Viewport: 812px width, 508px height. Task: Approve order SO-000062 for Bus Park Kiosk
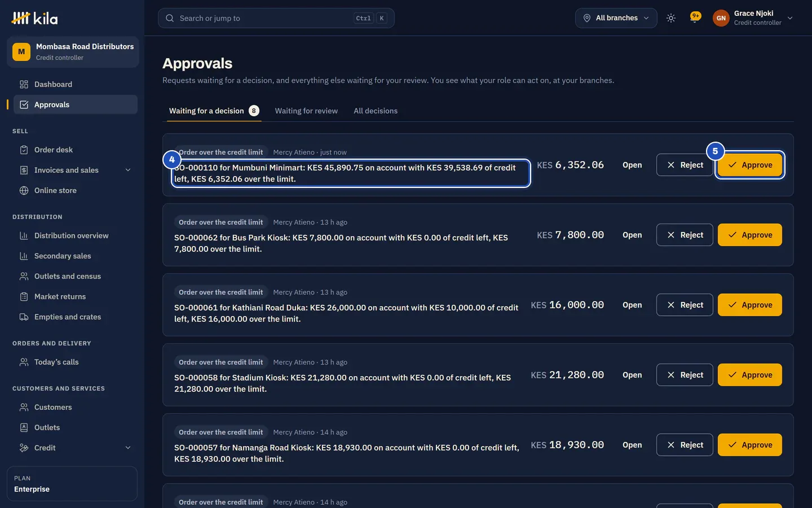pyautogui.click(x=749, y=235)
